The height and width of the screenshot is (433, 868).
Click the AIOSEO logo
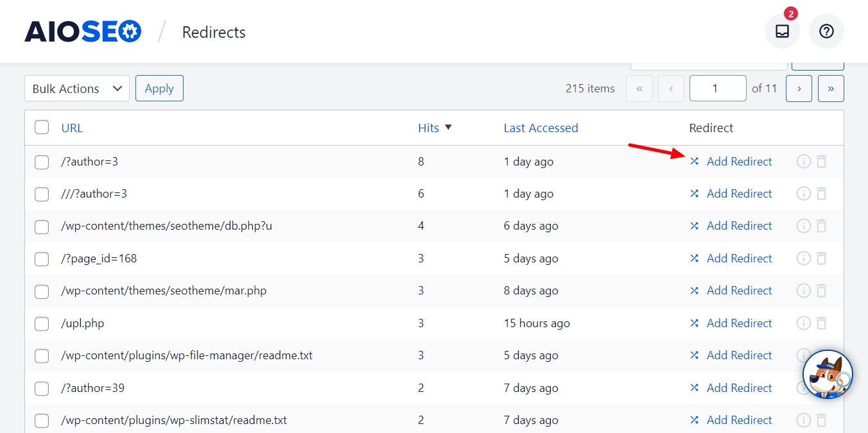point(83,31)
